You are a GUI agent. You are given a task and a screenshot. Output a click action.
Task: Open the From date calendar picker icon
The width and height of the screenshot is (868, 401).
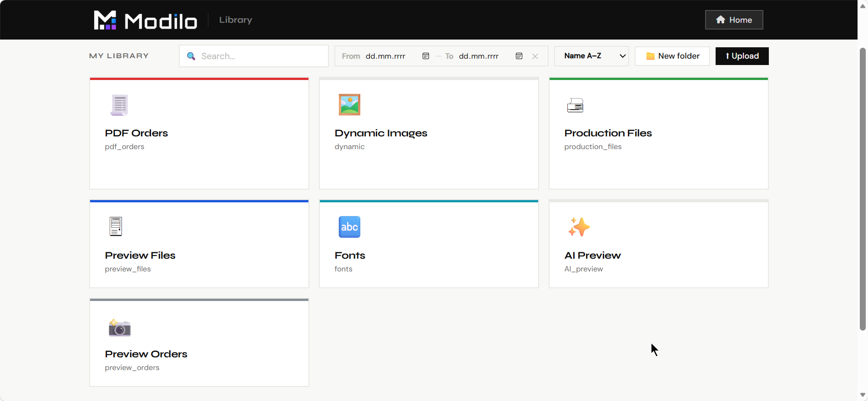pos(426,56)
